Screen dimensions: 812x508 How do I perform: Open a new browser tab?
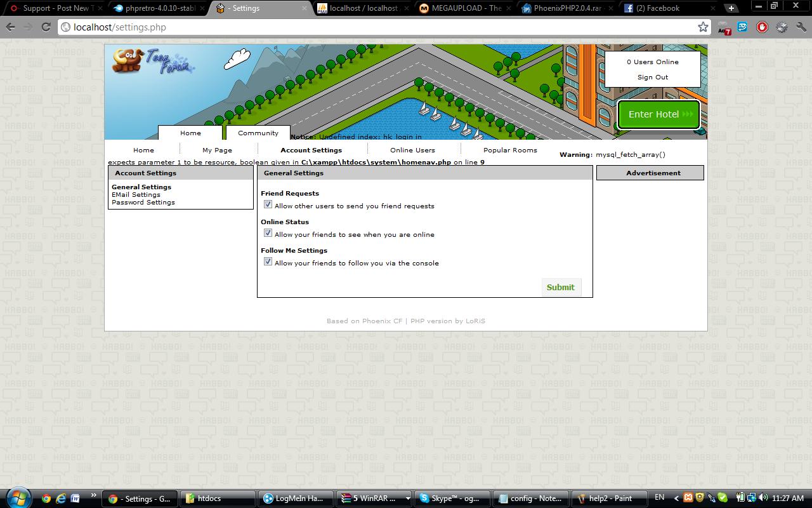click(731, 8)
